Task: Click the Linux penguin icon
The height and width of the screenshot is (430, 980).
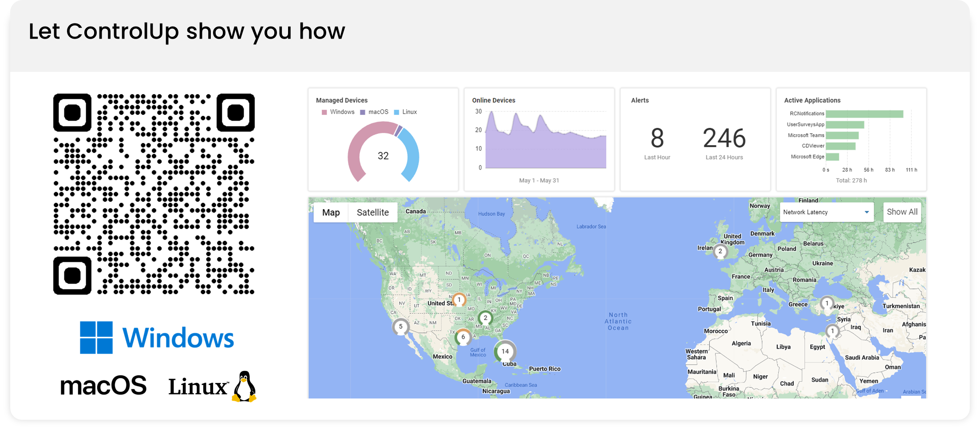Action: point(244,387)
